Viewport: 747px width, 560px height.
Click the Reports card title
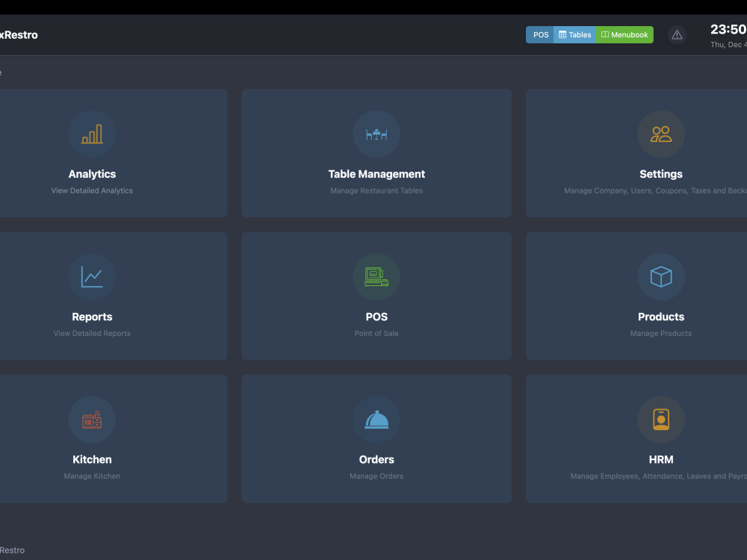[x=92, y=317]
